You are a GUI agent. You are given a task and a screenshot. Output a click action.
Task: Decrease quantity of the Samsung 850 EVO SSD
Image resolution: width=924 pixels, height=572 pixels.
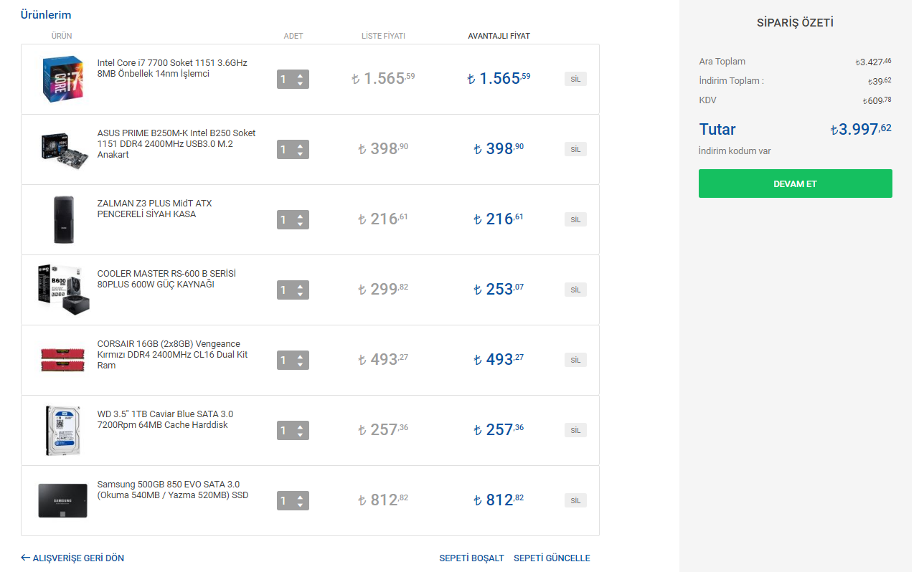300,505
